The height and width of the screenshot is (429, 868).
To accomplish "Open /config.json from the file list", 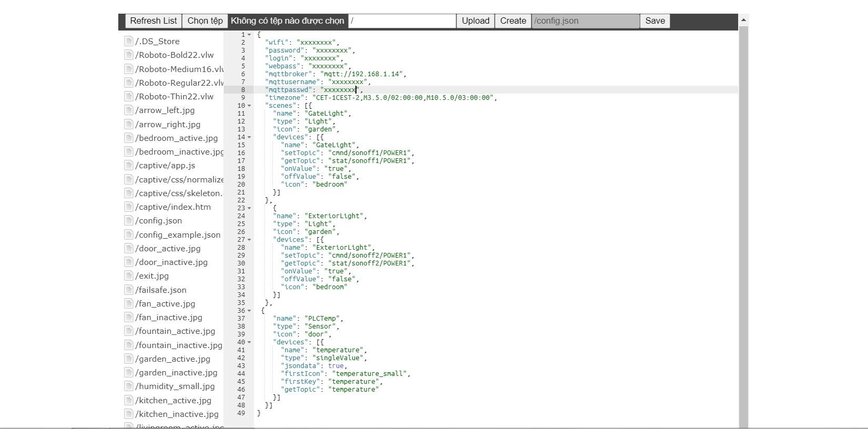I will 159,221.
